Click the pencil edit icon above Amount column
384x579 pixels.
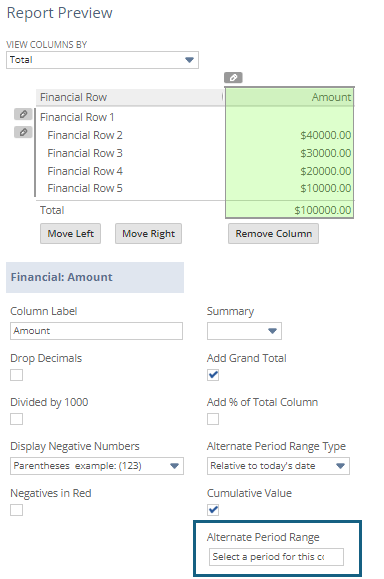pos(233,78)
